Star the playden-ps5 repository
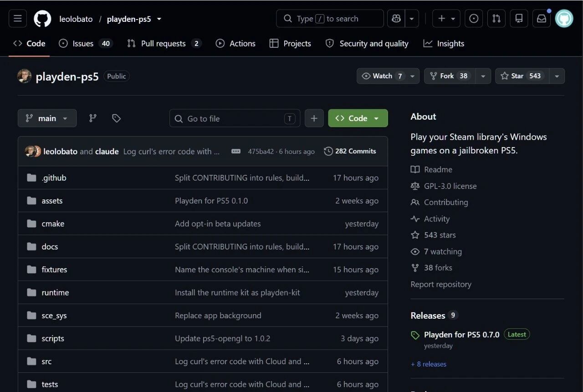Screen dimensions: 583x392 [x=522, y=76]
